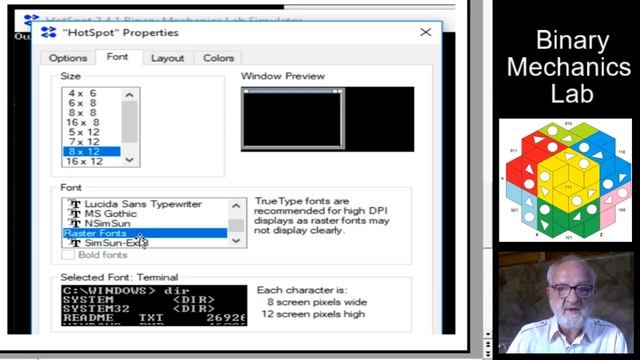Image resolution: width=640 pixels, height=360 pixels.
Task: Click TrueType icon beside SimSun-ExtB
Action: pos(75,243)
